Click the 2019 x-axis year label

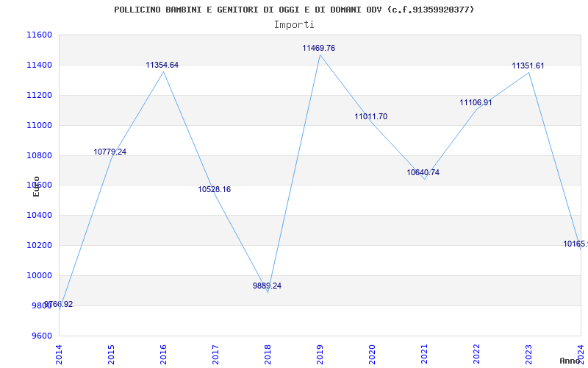(320, 354)
